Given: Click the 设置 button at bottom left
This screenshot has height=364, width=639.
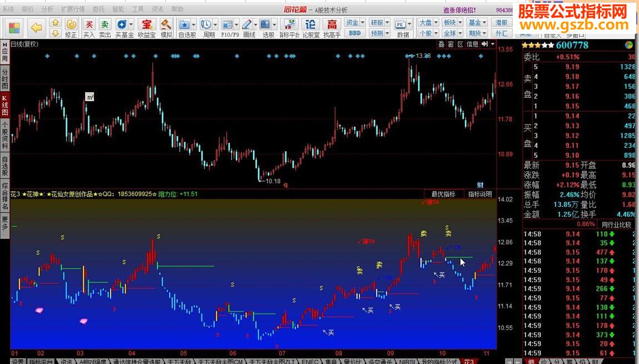Looking at the screenshot, I should (x=18, y=361).
